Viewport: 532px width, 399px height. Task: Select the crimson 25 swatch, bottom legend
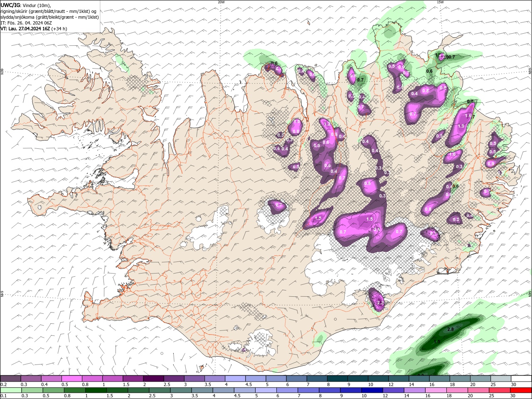(500, 390)
